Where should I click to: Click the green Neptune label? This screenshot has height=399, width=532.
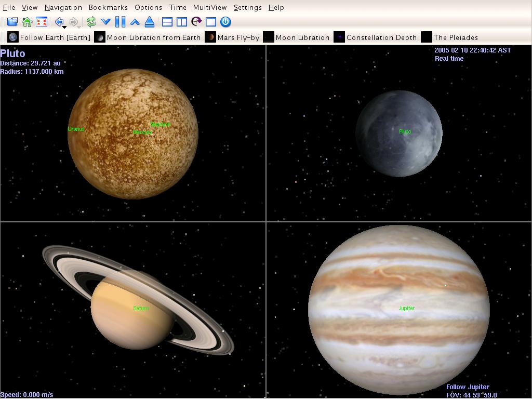[x=160, y=125]
